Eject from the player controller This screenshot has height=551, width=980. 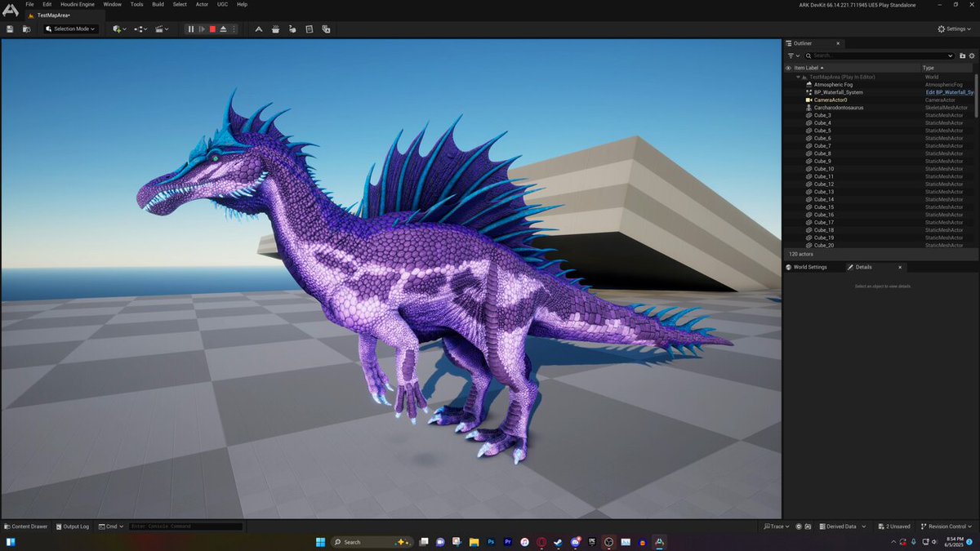224,29
